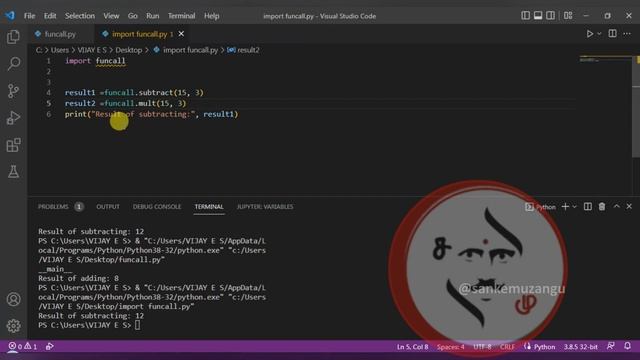This screenshot has height=360, width=640.
Task: Split the editor right
Action: click(613, 34)
